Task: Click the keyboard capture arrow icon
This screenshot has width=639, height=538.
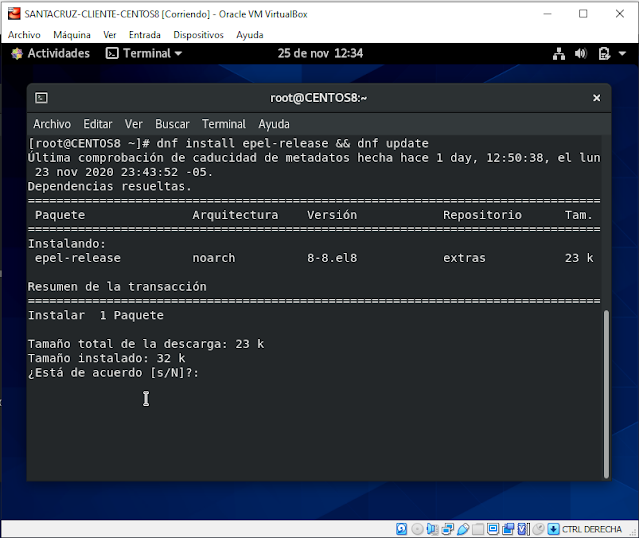Action: [553, 529]
